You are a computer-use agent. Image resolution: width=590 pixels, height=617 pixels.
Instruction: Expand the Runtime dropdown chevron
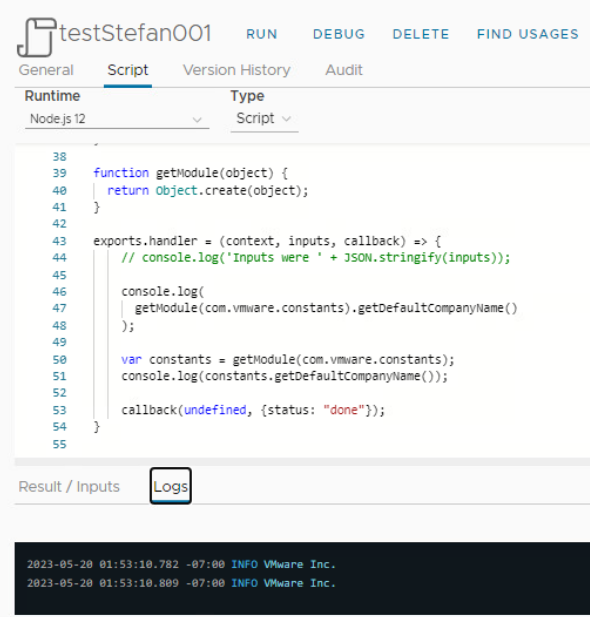tap(197, 120)
